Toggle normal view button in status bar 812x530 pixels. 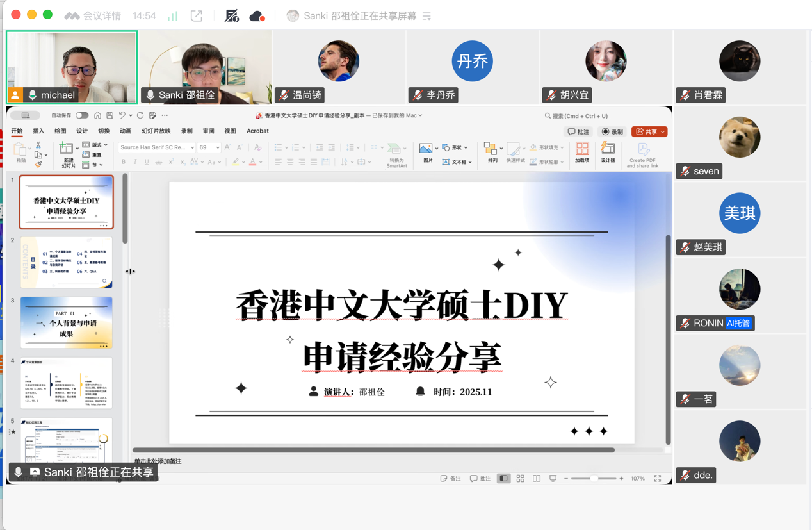[x=504, y=479]
